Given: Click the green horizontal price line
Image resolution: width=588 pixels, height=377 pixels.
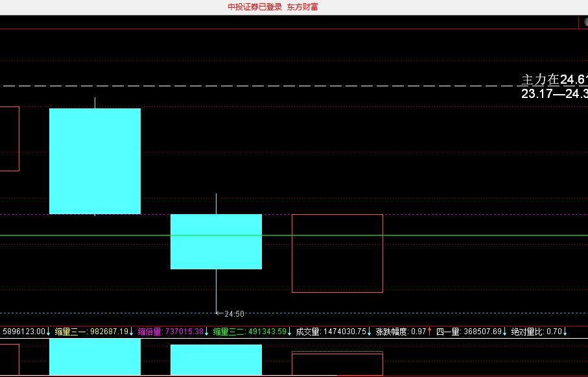Looking at the screenshot, I should [x=294, y=236].
